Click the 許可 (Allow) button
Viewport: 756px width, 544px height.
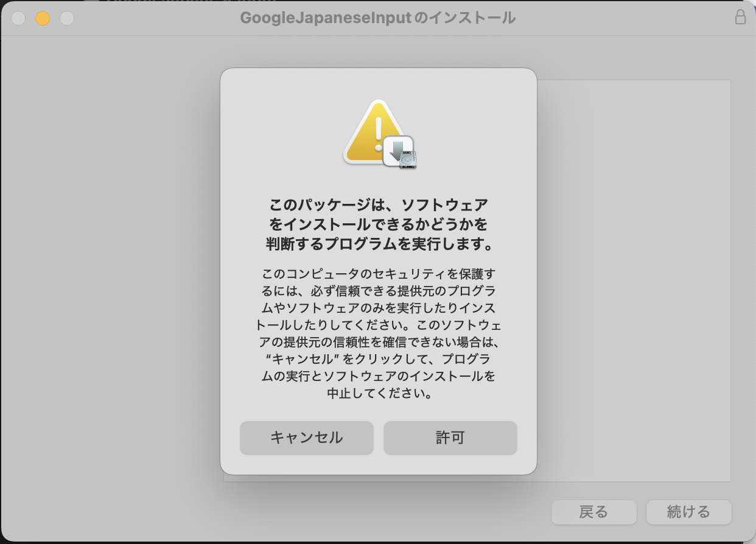450,438
